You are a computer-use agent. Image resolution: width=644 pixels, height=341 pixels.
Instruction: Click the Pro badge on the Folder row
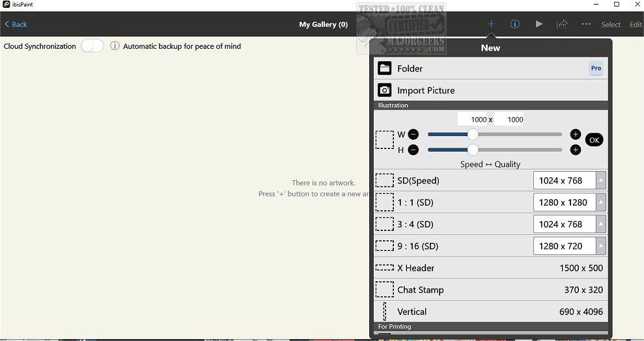point(596,68)
